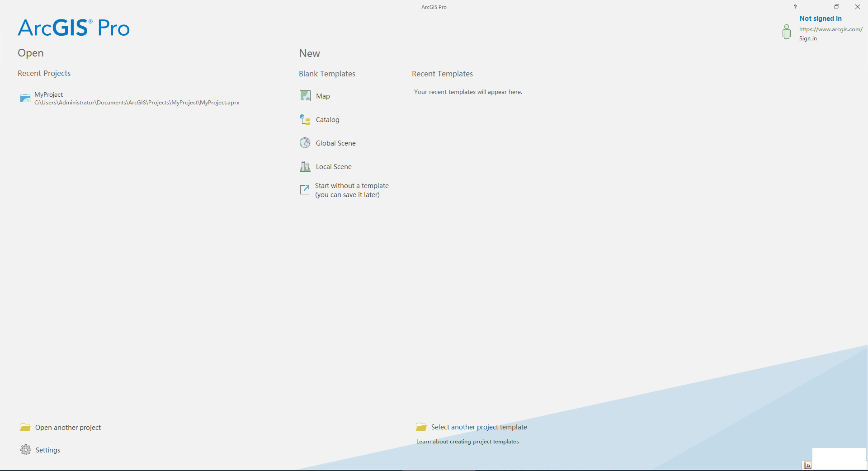Open the MyProject recent project icon

point(25,98)
